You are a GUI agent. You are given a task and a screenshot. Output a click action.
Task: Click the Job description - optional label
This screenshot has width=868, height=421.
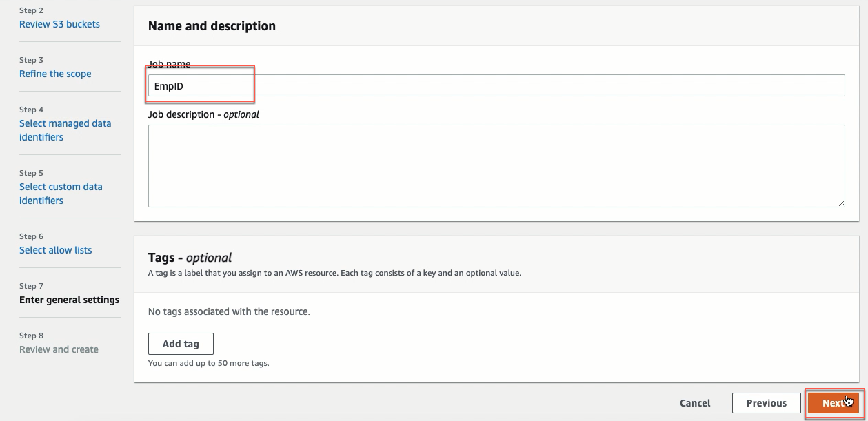click(x=203, y=114)
